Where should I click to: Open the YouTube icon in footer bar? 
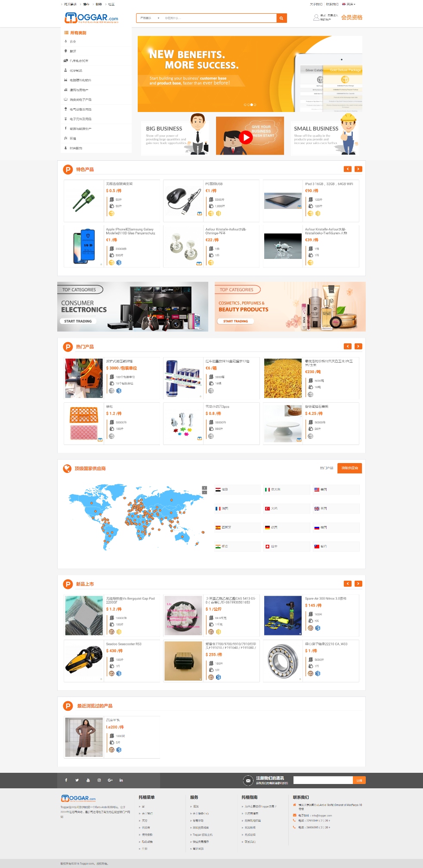[x=88, y=780]
